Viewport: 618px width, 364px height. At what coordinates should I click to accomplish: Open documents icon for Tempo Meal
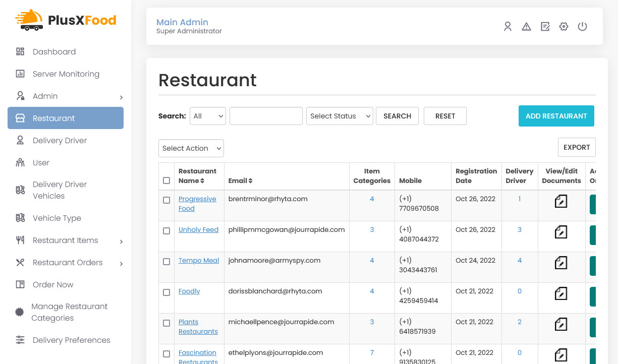point(561,263)
